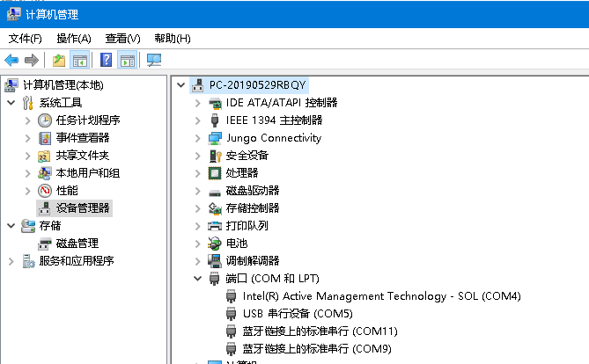Click the 处理器 chip icon
Image resolution: width=589 pixels, height=364 pixels.
click(215, 173)
